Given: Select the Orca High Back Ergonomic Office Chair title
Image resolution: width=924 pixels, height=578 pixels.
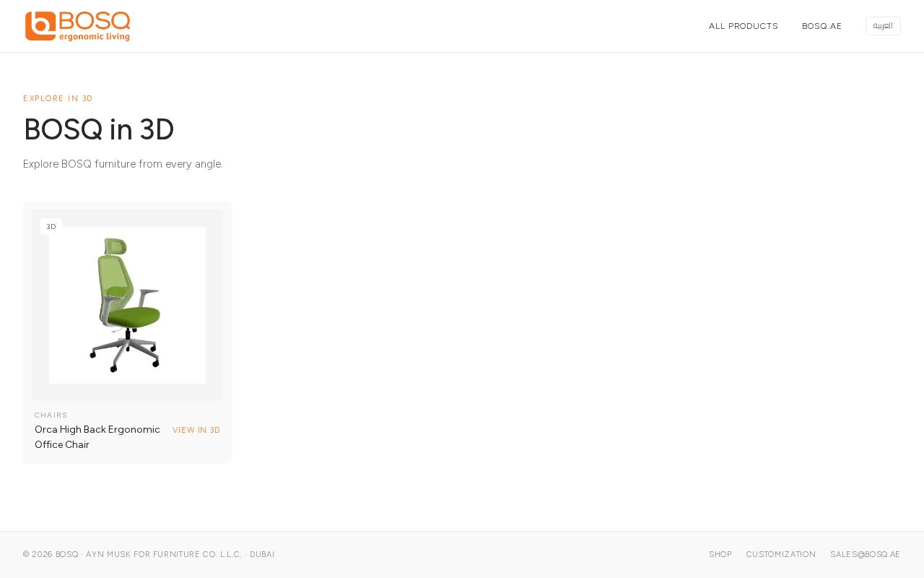Looking at the screenshot, I should [x=98, y=437].
